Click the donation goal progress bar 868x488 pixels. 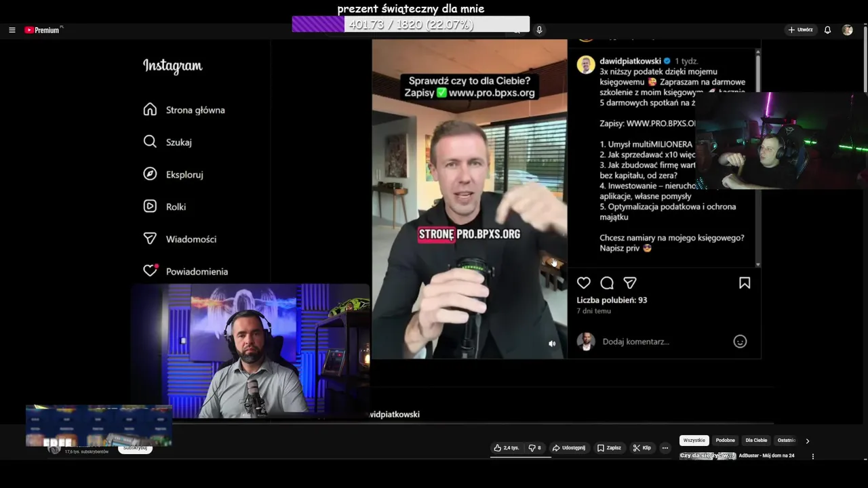coord(411,24)
